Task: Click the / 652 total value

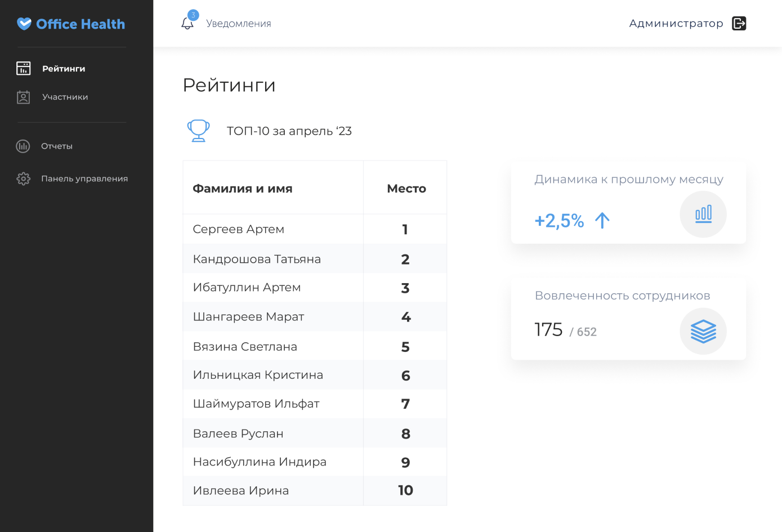Action: (x=583, y=332)
